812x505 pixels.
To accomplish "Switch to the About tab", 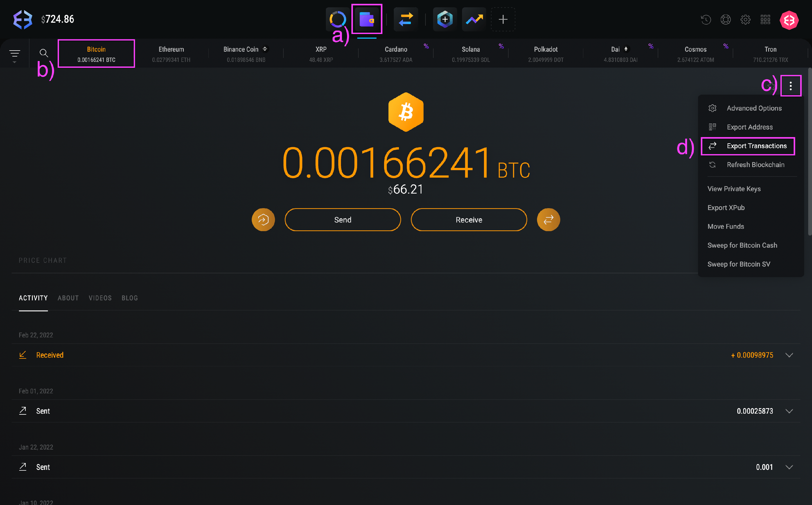I will (x=68, y=298).
